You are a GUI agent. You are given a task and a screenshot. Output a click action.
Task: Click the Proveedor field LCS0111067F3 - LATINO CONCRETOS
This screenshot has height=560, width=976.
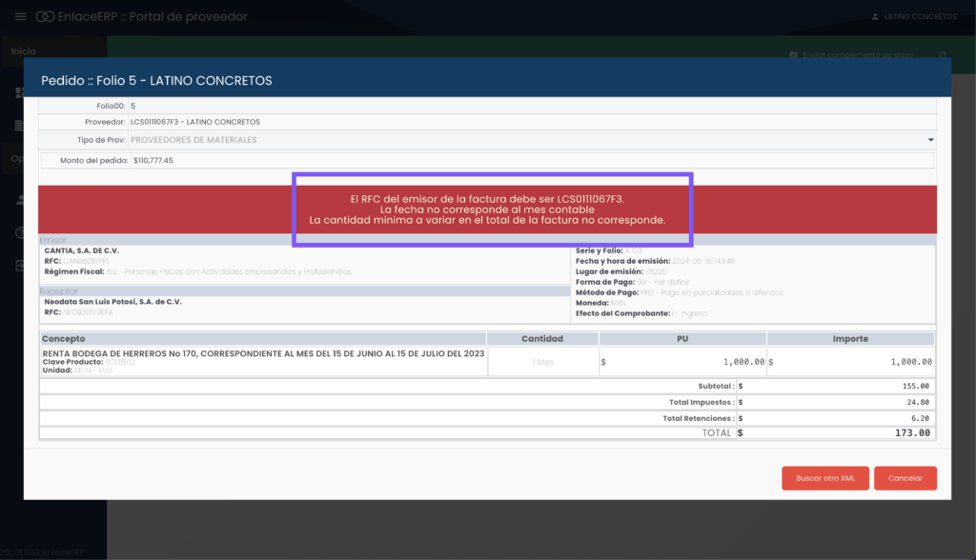[532, 122]
